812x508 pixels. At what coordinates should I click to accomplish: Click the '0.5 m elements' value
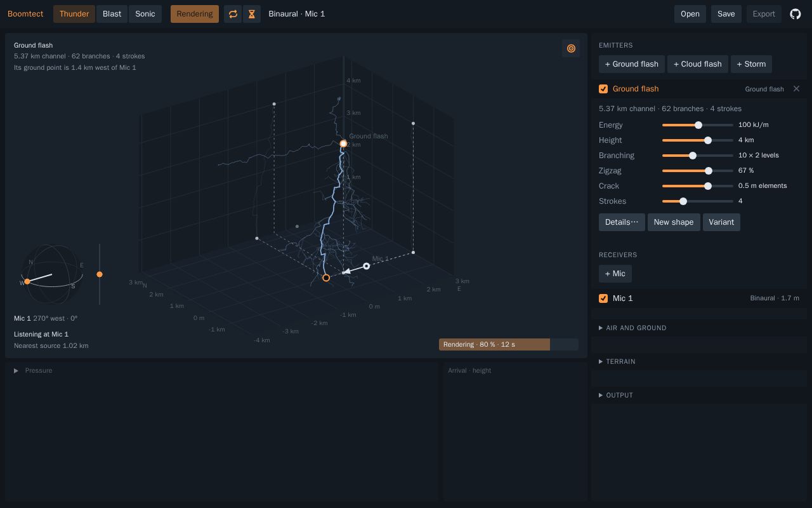(x=763, y=186)
